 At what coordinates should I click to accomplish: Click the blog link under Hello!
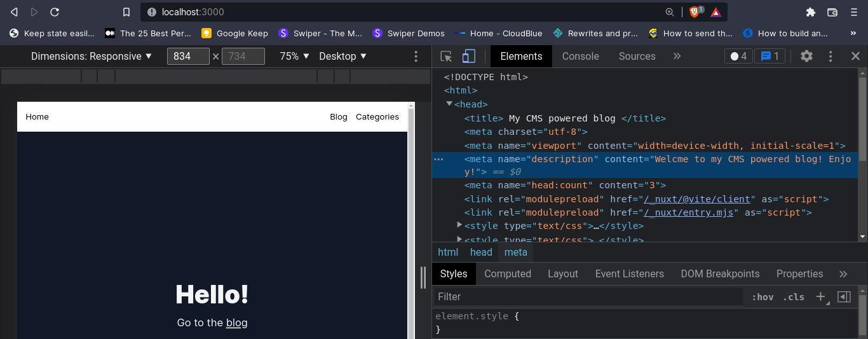pyautogui.click(x=236, y=323)
